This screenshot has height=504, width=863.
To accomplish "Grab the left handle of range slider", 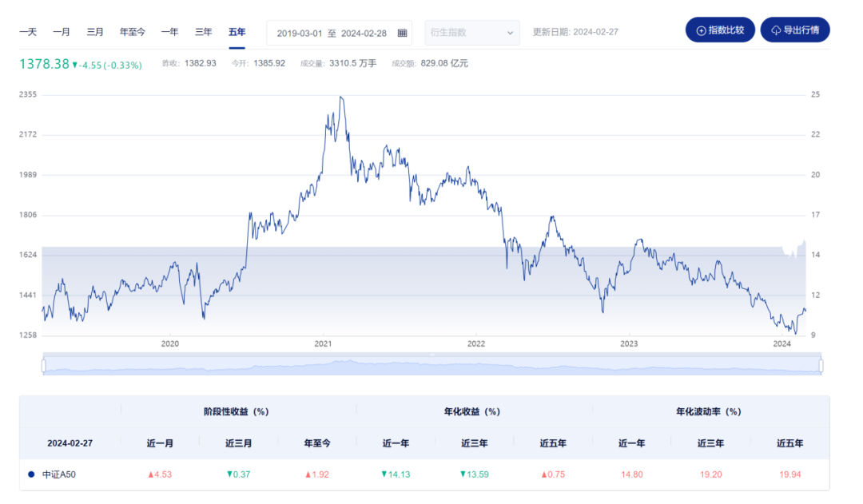I will [x=44, y=366].
